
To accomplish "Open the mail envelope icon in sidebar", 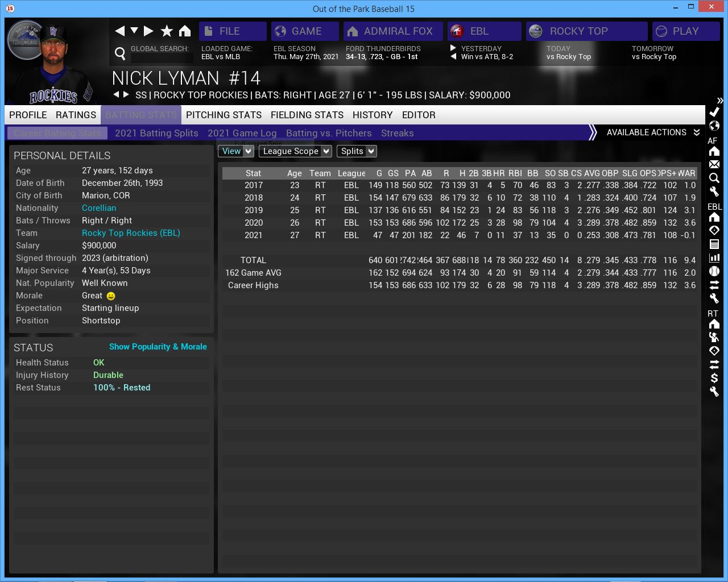I will coord(714,164).
